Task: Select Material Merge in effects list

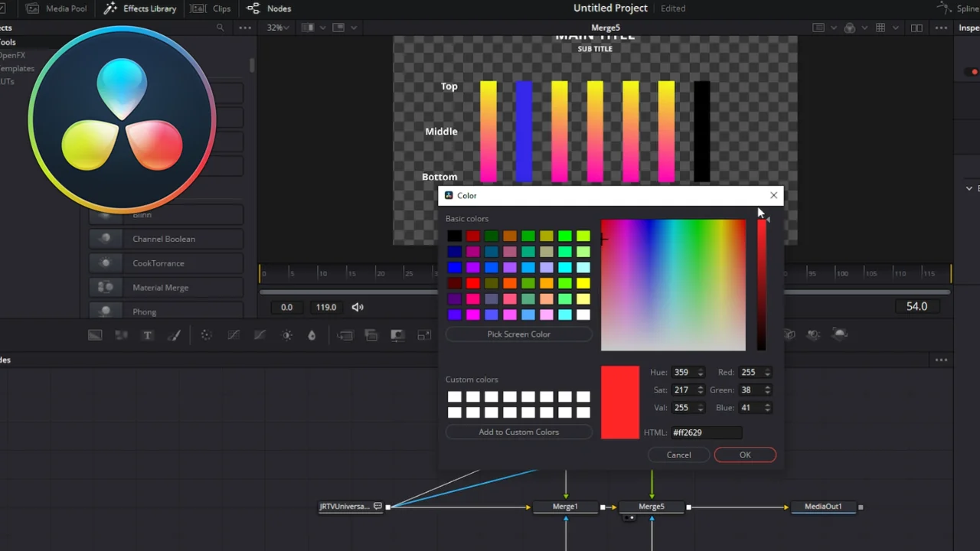Action: tap(166, 288)
